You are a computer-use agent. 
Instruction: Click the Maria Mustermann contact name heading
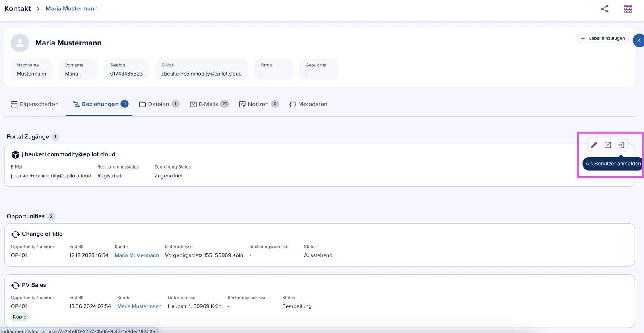[x=68, y=43]
